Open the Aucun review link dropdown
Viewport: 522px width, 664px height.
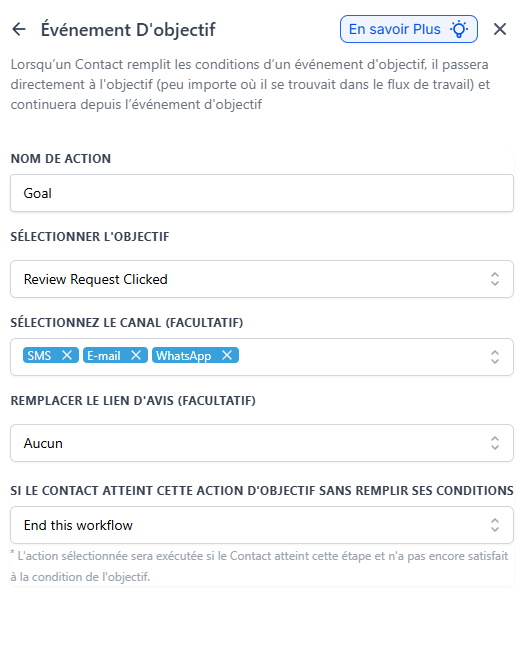(262, 443)
